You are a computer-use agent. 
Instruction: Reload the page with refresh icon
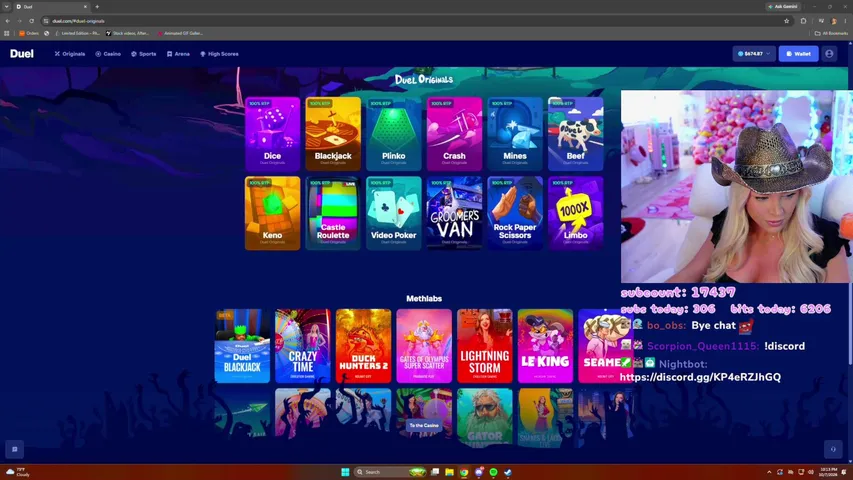32,21
